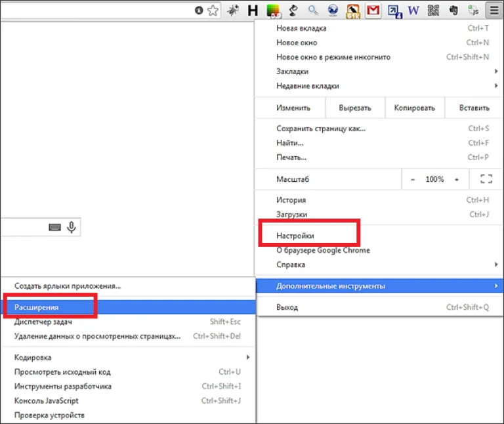Image resolution: width=504 pixels, height=424 pixels.
Task: Open the Gmail extension icon
Action: click(373, 11)
